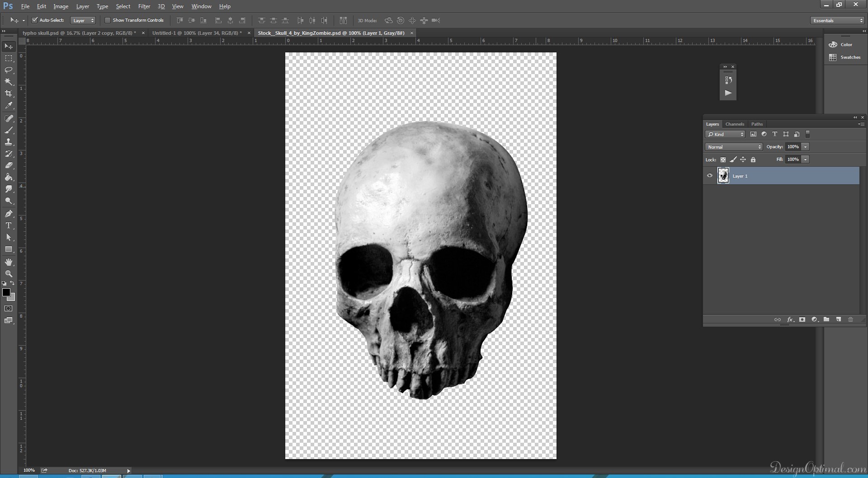Toggle the Auto-Select checkbox
The width and height of the screenshot is (868, 478).
pos(34,20)
